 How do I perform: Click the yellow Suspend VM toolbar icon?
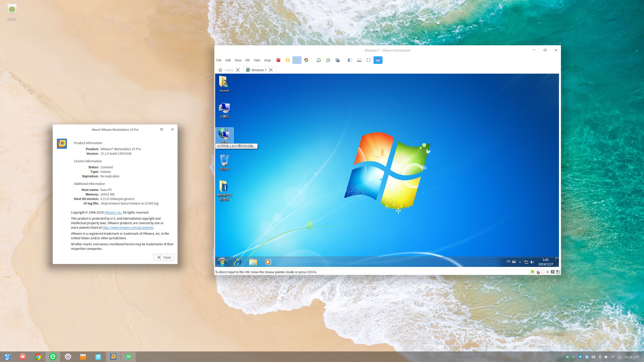[x=287, y=60]
